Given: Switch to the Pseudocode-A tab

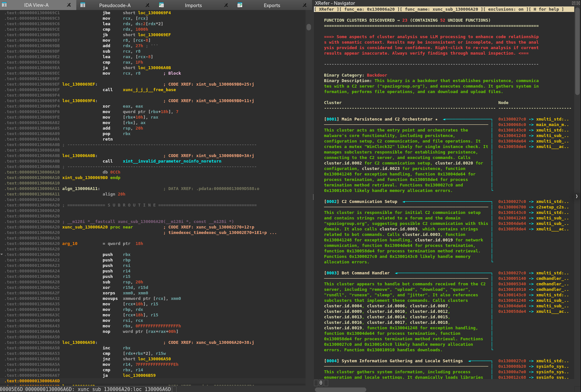Looking at the screenshot, I should click(x=115, y=5).
